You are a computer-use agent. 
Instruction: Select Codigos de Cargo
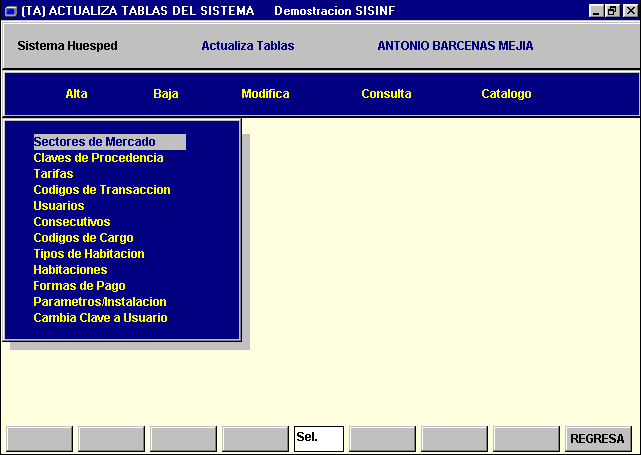83,238
